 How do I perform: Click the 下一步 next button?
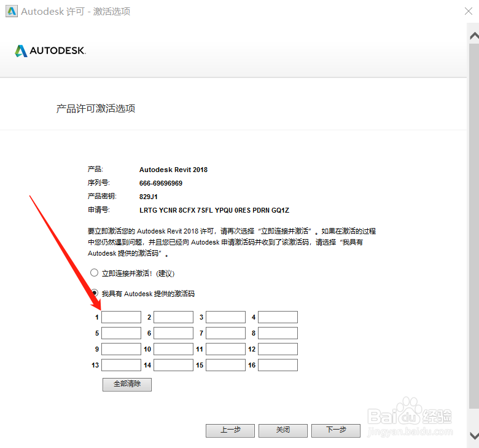(336, 431)
